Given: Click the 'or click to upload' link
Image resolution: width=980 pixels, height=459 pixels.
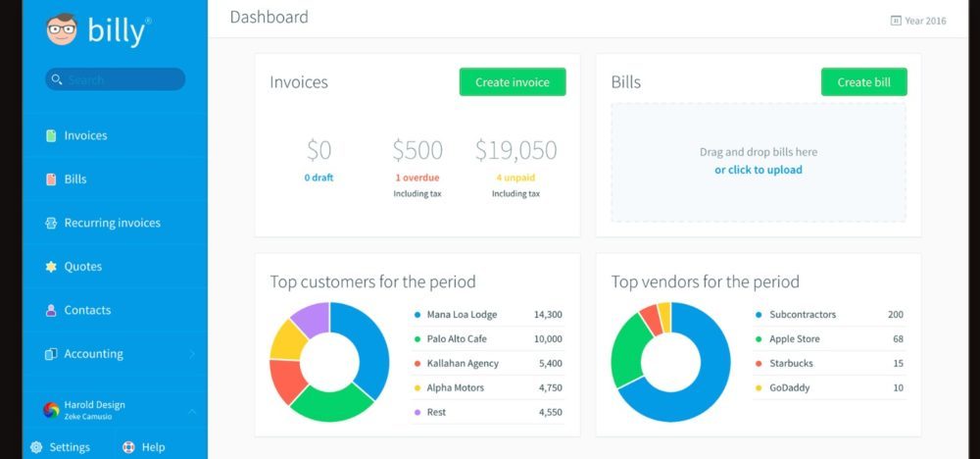Looking at the screenshot, I should pos(758,170).
